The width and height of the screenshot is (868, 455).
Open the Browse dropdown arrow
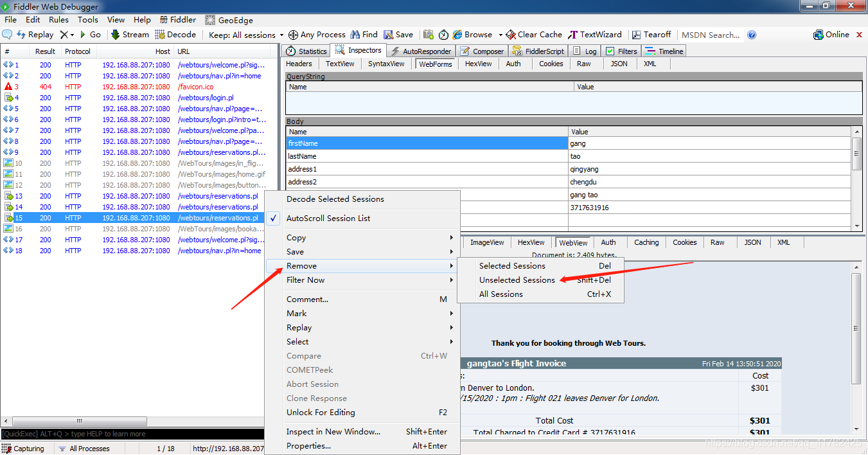coord(500,35)
